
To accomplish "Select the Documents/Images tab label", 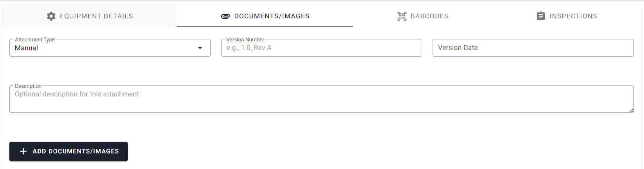I will pos(272,16).
